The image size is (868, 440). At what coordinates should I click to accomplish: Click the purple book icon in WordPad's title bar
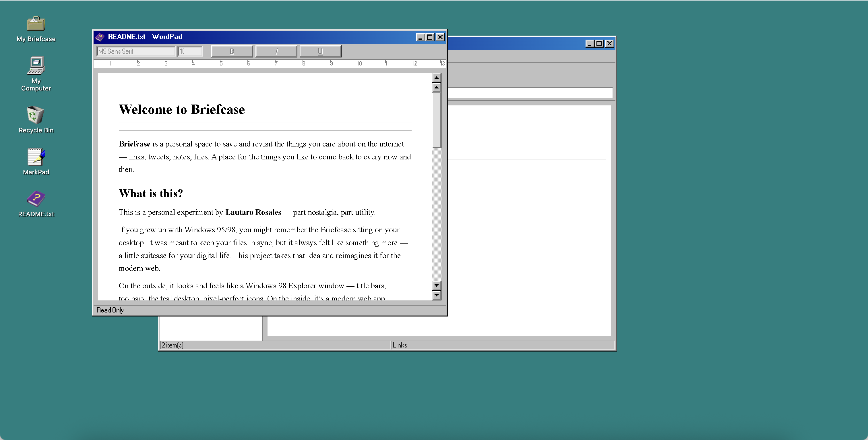[100, 37]
